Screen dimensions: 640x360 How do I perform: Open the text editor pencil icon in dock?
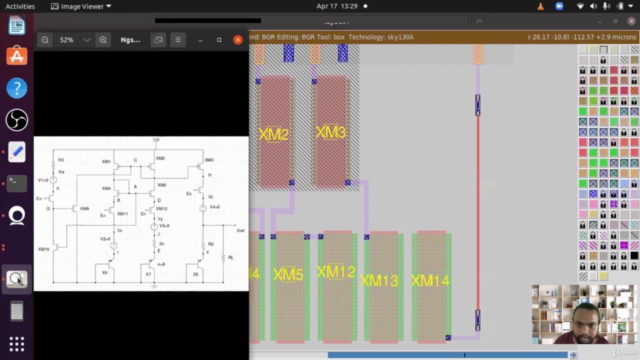tap(17, 152)
